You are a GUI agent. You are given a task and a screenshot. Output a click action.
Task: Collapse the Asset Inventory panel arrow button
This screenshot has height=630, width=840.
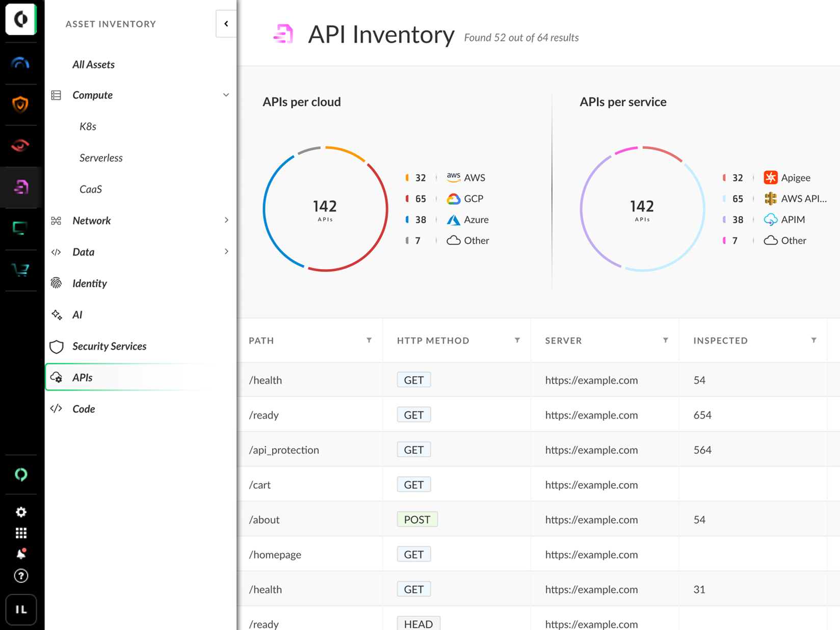click(226, 23)
